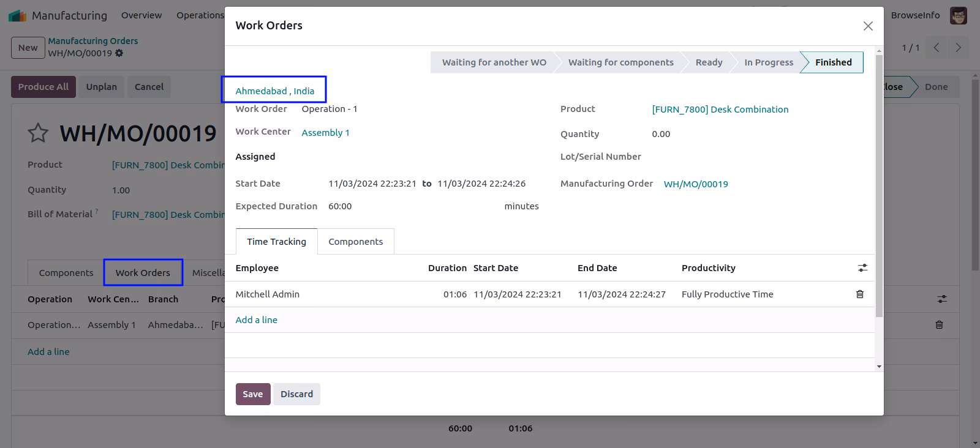Click the end date 11/03/2024 22:24:26 field

[x=481, y=184]
